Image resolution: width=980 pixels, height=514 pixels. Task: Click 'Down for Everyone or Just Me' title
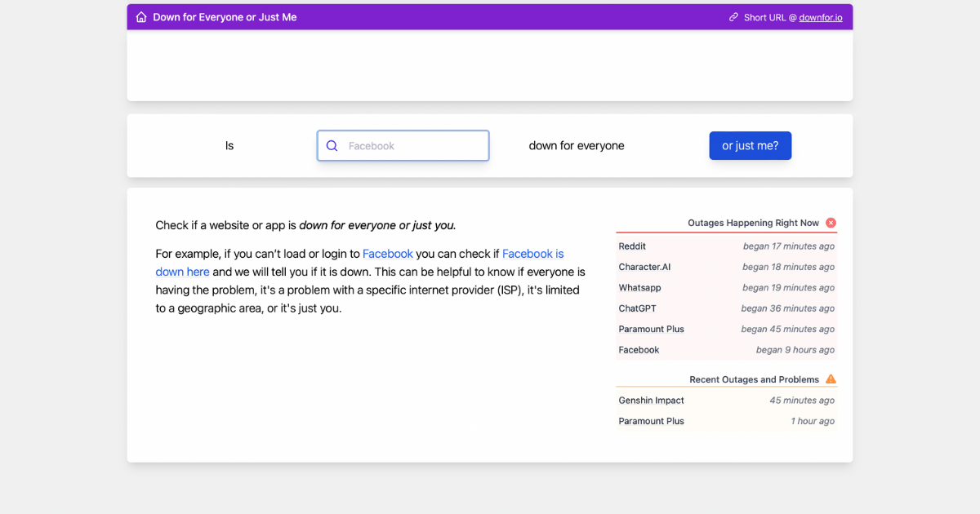[225, 17]
